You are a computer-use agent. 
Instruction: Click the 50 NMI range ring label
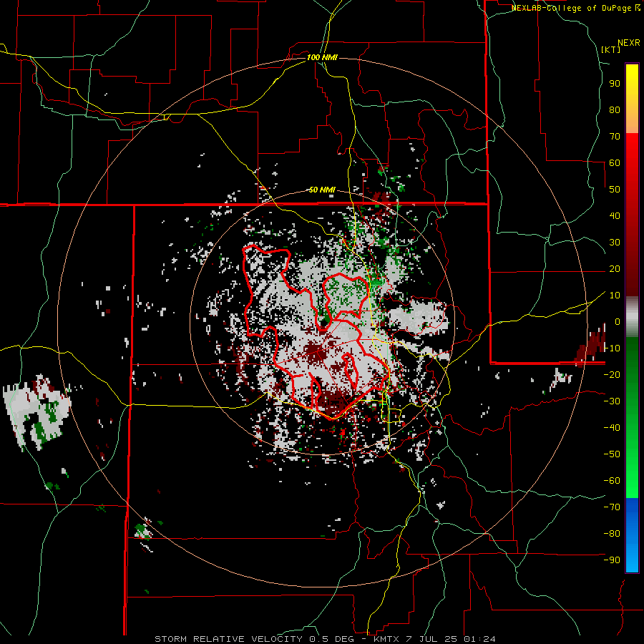tap(322, 190)
